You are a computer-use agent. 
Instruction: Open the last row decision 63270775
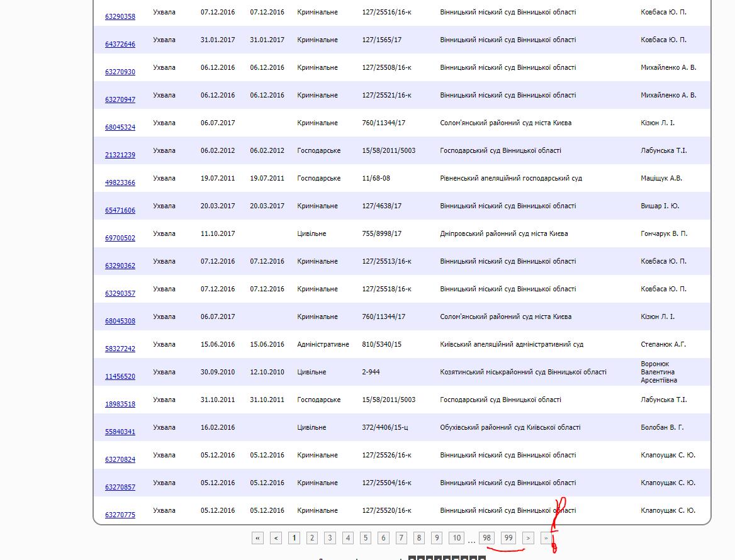pos(120,515)
